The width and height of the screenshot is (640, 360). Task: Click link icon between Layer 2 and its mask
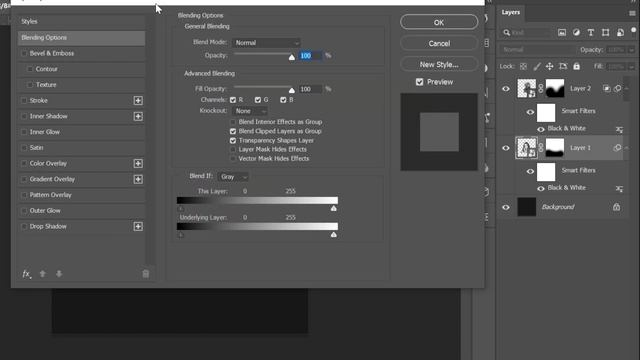point(541,89)
